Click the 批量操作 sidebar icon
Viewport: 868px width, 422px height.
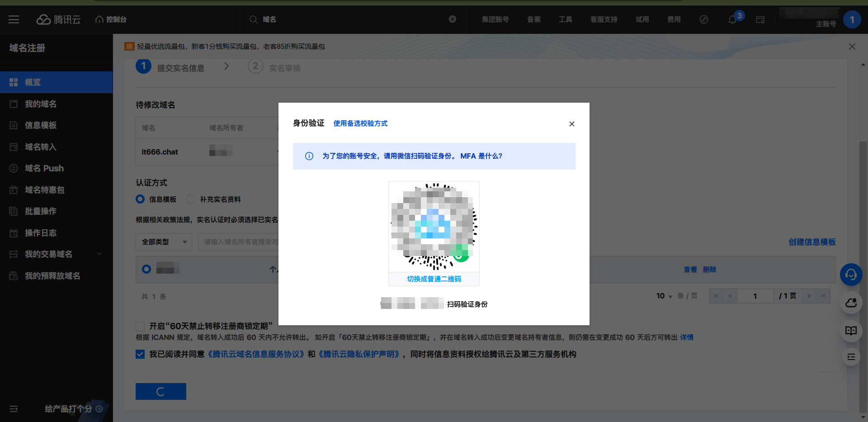pyautogui.click(x=14, y=211)
